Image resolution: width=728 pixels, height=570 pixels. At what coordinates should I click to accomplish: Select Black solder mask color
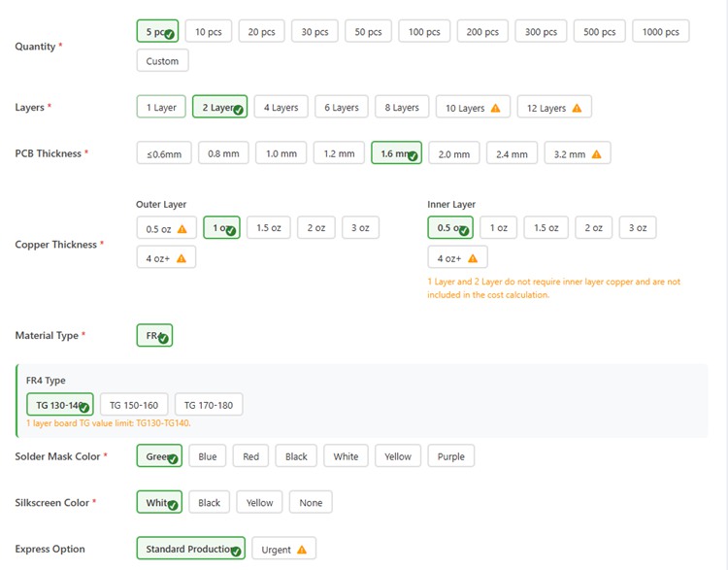(296, 456)
